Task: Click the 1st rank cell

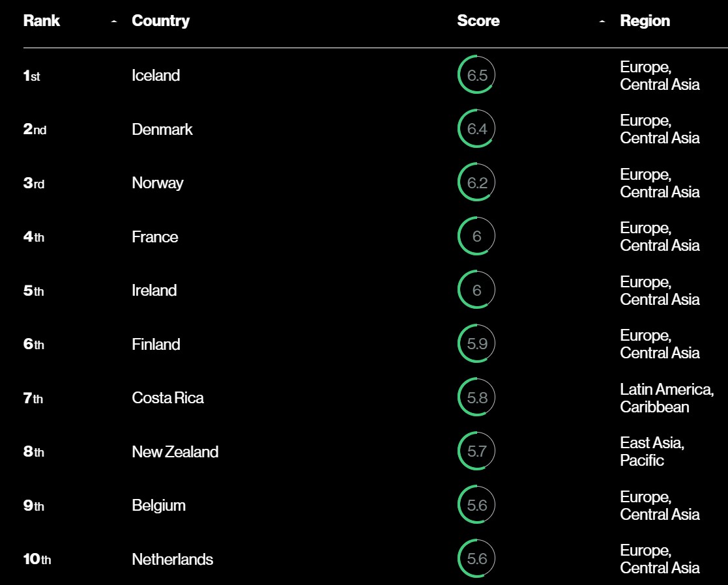Action: (x=31, y=76)
